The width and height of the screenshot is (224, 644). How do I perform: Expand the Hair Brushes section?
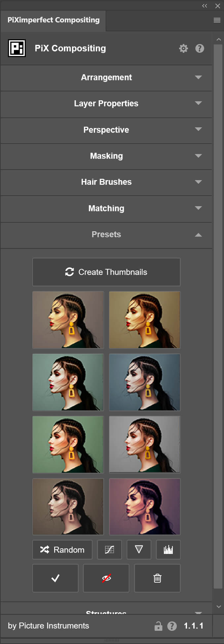pyautogui.click(x=106, y=182)
